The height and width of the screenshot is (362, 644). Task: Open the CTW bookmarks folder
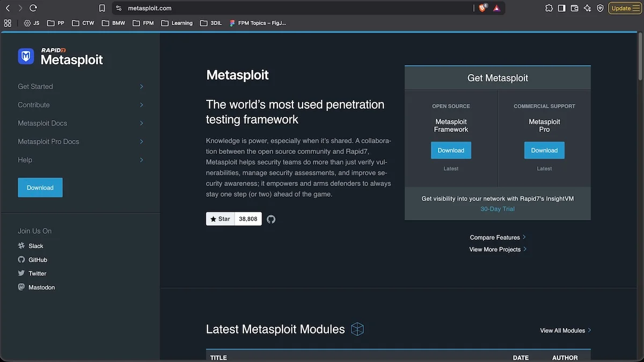pos(83,23)
